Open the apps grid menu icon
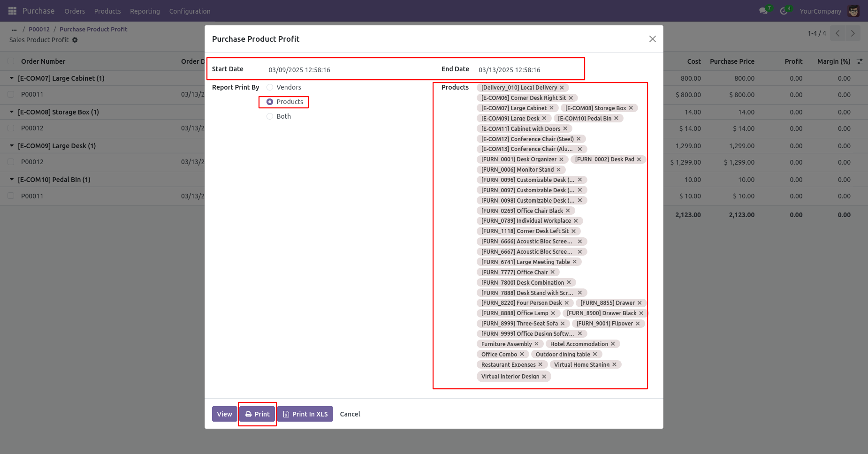The width and height of the screenshot is (868, 454). tap(12, 11)
